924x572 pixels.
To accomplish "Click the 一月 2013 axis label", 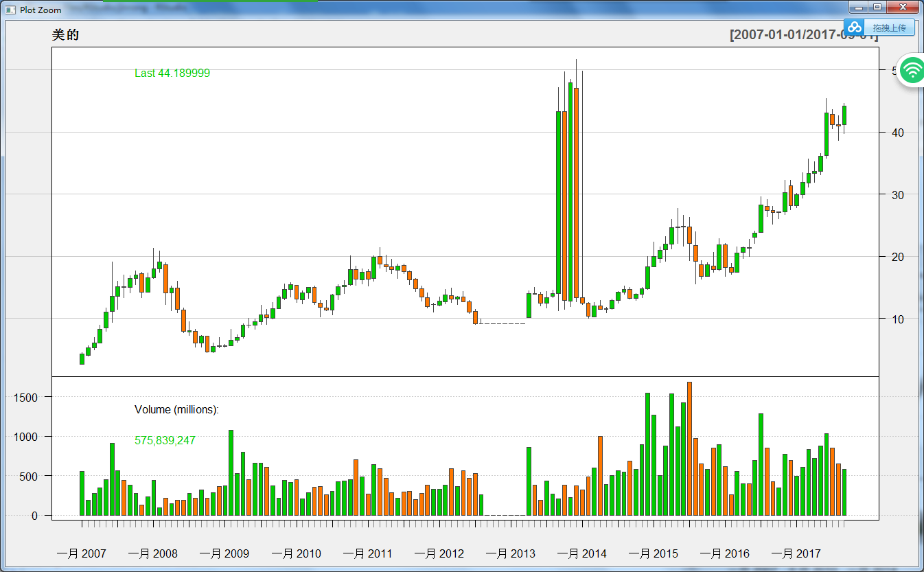I will coord(511,553).
